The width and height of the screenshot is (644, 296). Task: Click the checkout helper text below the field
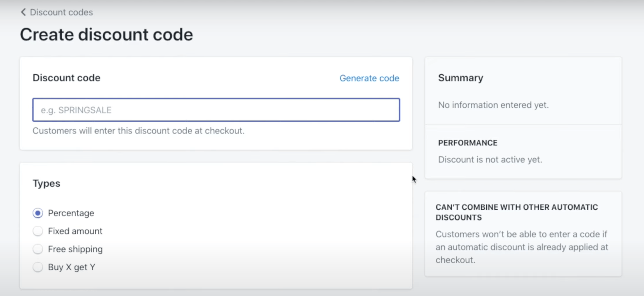pos(138,131)
